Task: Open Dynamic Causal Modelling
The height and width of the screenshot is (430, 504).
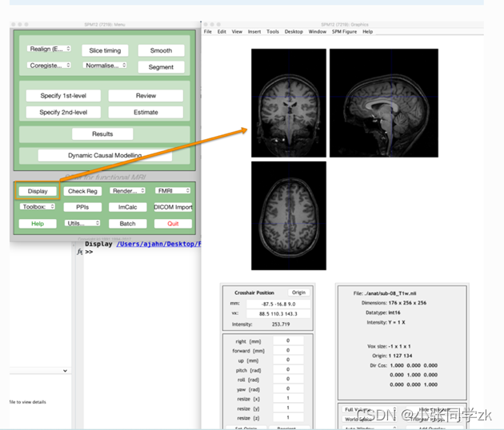Action: [x=105, y=155]
